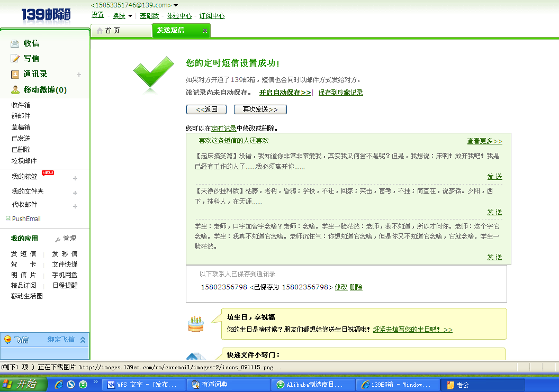
Task: Close the 发送短信 tab
Action: 205,31
